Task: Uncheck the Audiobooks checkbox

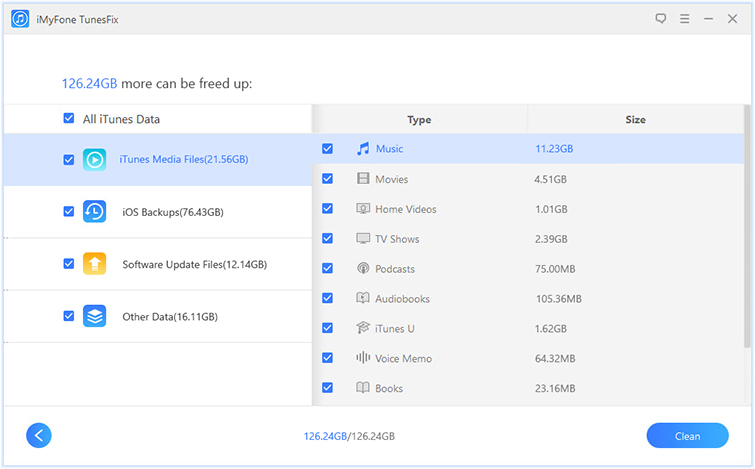Action: (x=327, y=299)
